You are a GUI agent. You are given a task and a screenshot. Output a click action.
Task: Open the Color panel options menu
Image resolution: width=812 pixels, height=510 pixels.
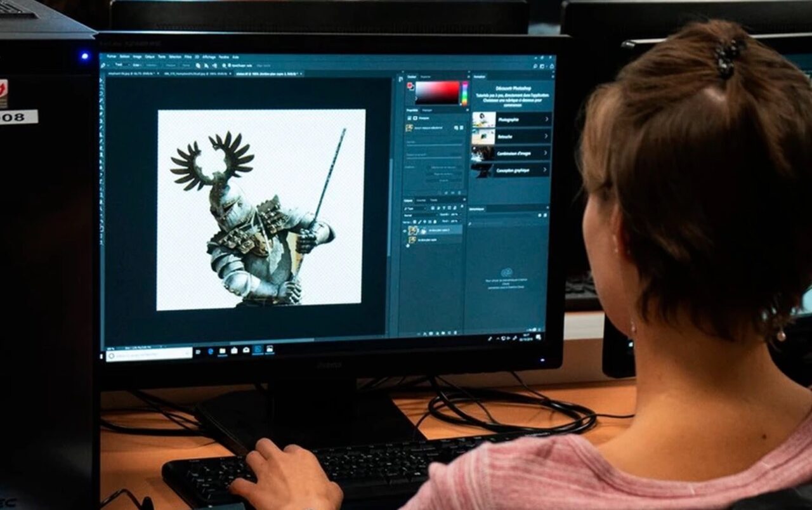[x=469, y=77]
